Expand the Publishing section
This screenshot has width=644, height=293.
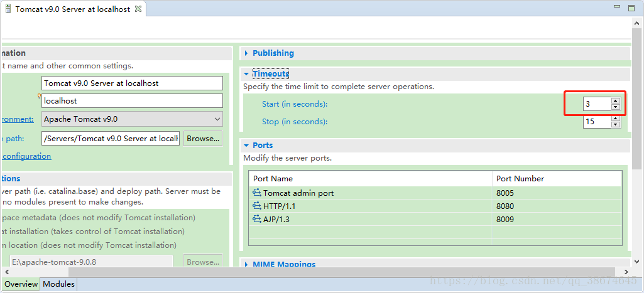246,53
